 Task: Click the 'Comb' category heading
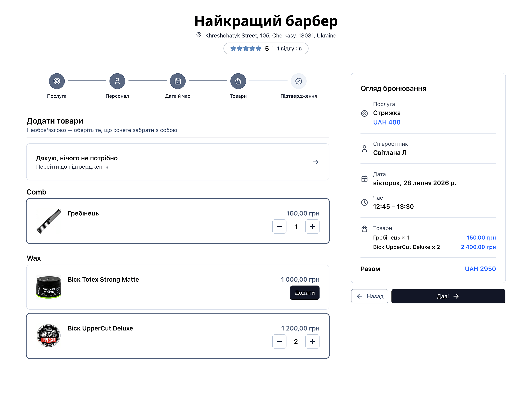click(37, 192)
